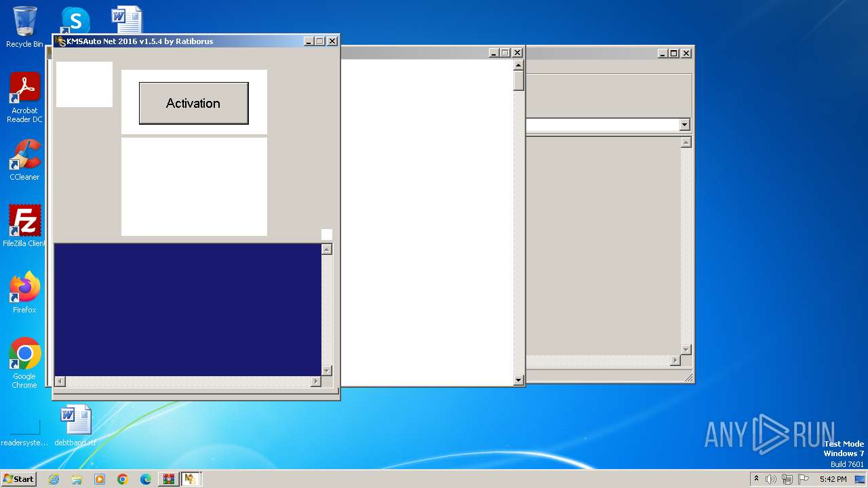Switch to KMSAuto taskbar item
Viewport: 868px width, 488px height.
tap(190, 479)
